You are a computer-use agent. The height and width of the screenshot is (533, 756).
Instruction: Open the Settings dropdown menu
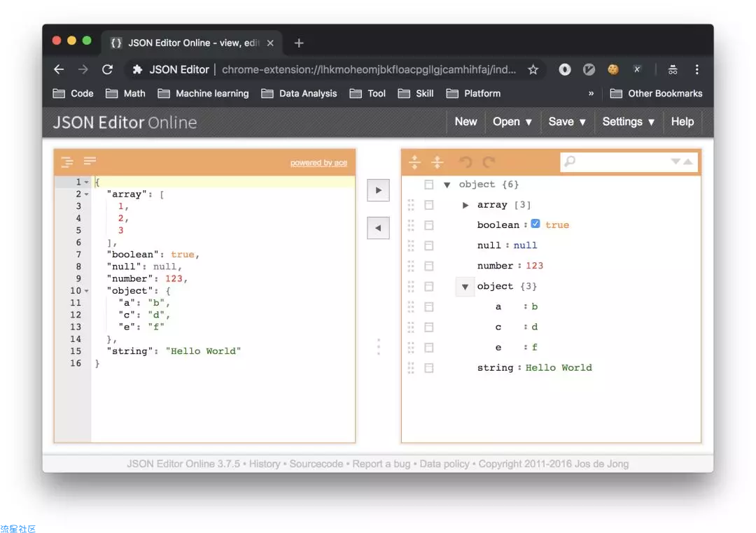(628, 122)
